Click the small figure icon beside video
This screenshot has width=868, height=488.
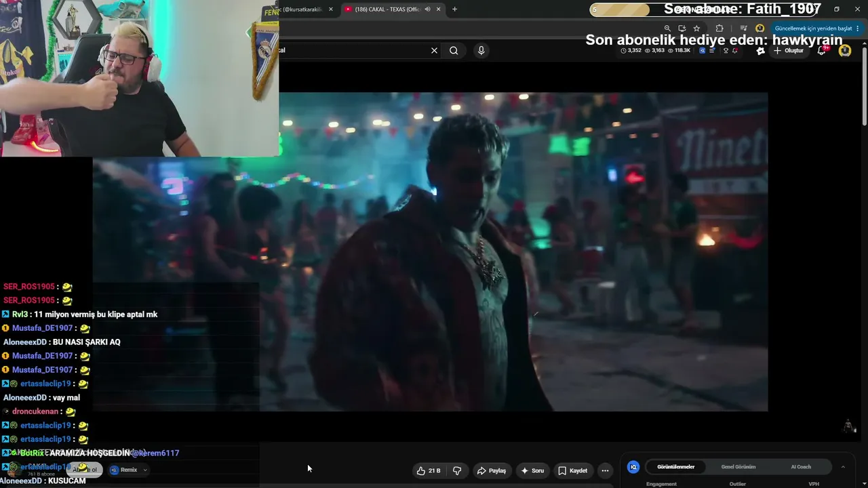tap(848, 426)
